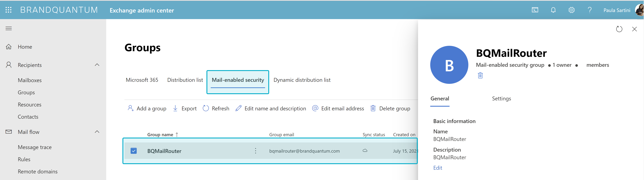Click the Add a group label
Screen dimensions: 644x180
pyautogui.click(x=151, y=109)
